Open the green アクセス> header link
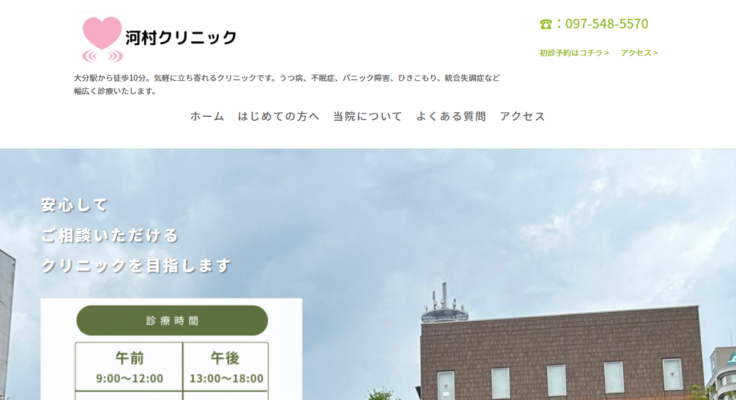 [639, 53]
